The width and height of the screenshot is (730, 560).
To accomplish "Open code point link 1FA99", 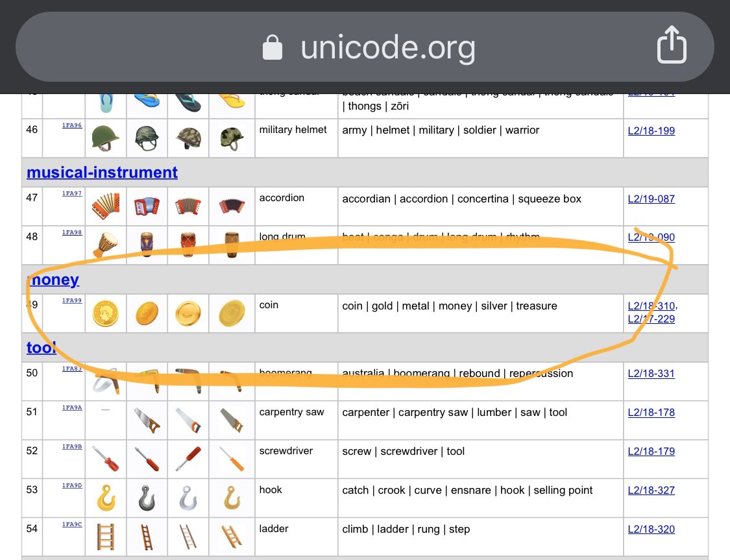I will pyautogui.click(x=72, y=300).
